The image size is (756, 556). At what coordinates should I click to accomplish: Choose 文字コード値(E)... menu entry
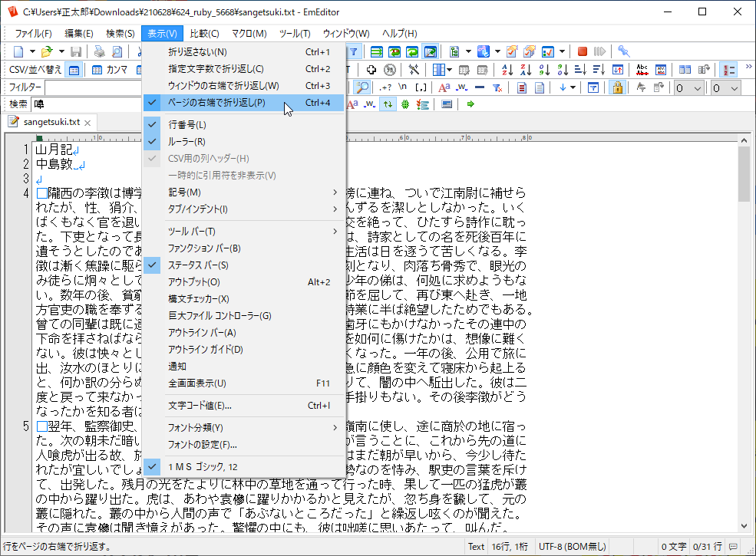click(243, 406)
